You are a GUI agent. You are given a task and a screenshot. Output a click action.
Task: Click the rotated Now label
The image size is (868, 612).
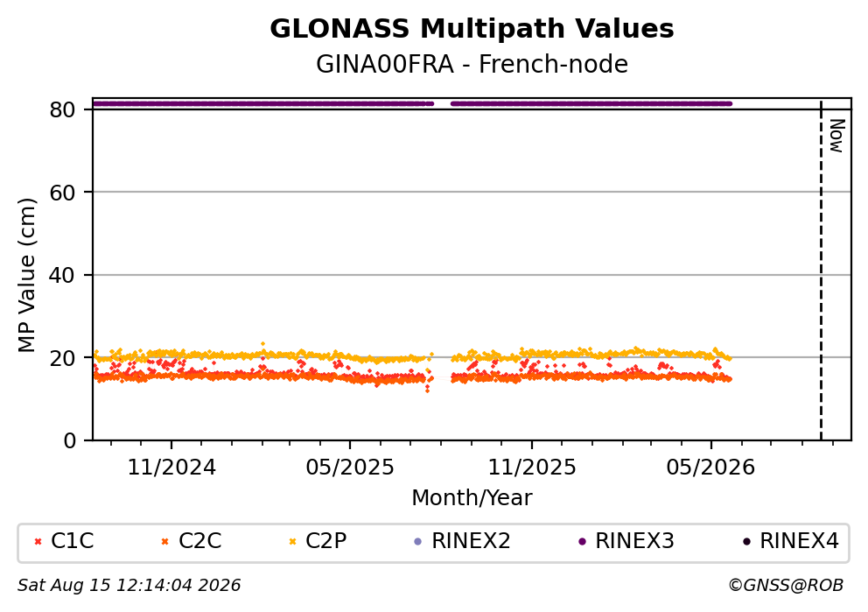point(836,136)
